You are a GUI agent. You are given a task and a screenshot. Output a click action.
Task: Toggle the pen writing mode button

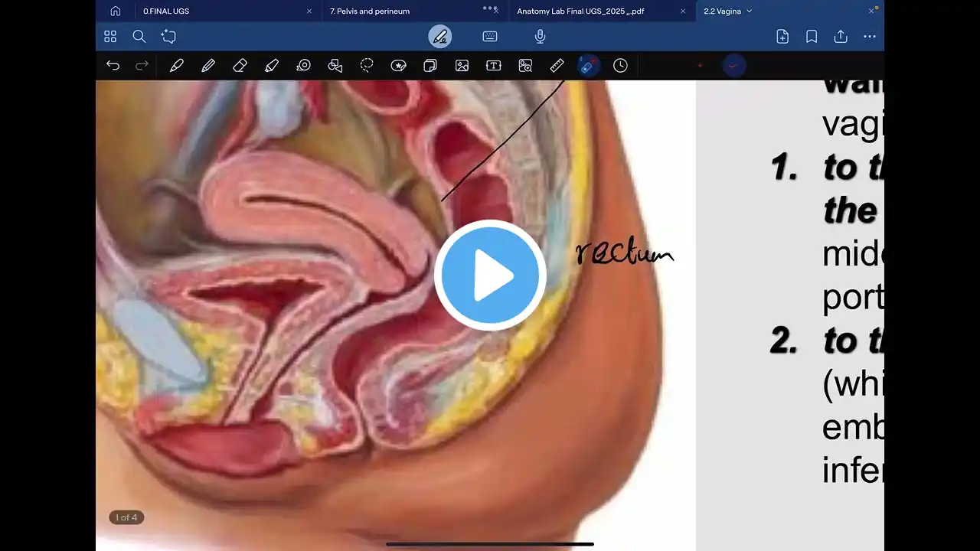pos(439,36)
